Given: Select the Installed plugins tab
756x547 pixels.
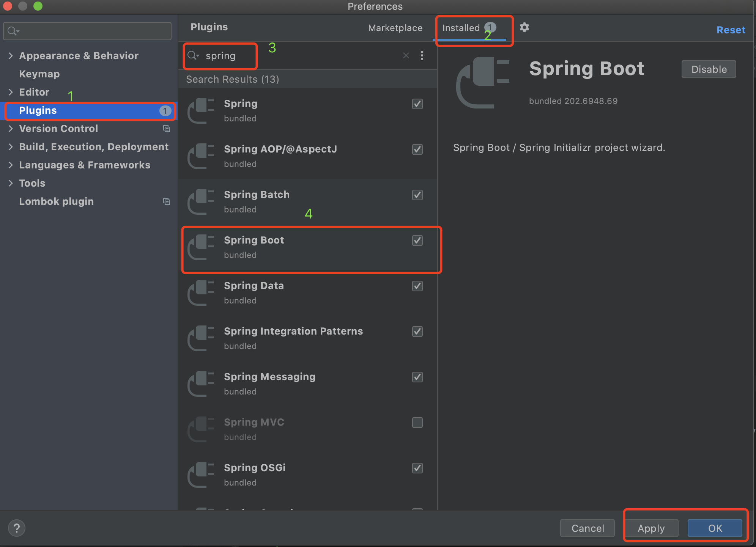Looking at the screenshot, I should (460, 27).
